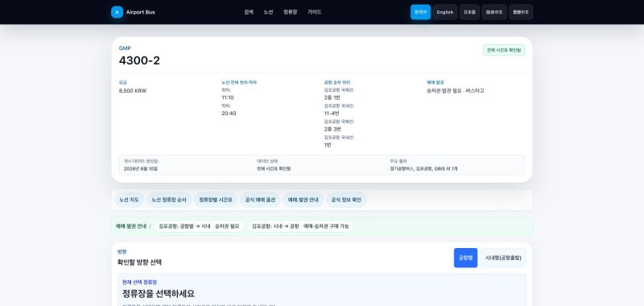Jump to 노선 정류장 순서 section
The height and width of the screenshot is (306, 644).
point(169,200)
